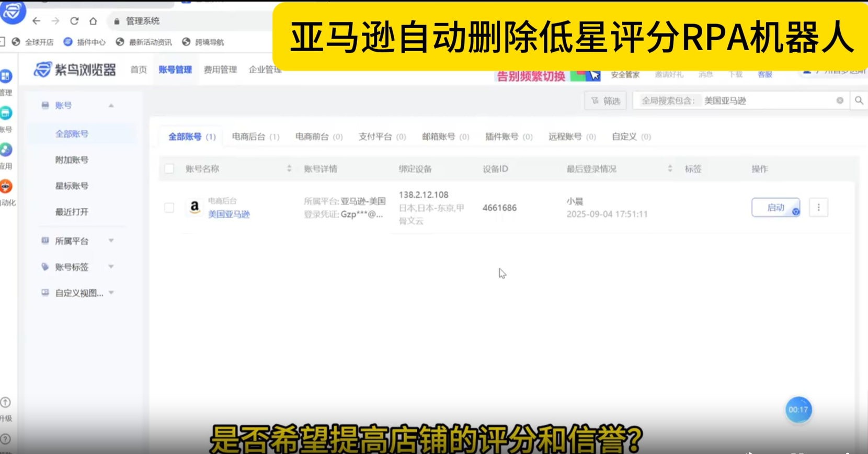Click the blue 00:17 timer bubble
The height and width of the screenshot is (454, 868).
pos(798,410)
